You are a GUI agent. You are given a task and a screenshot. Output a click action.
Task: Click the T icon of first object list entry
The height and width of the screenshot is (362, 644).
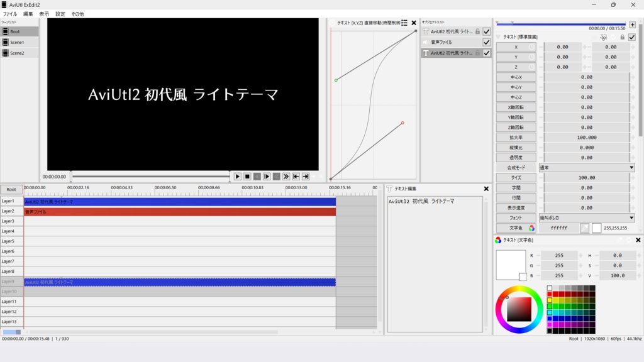pyautogui.click(x=426, y=31)
